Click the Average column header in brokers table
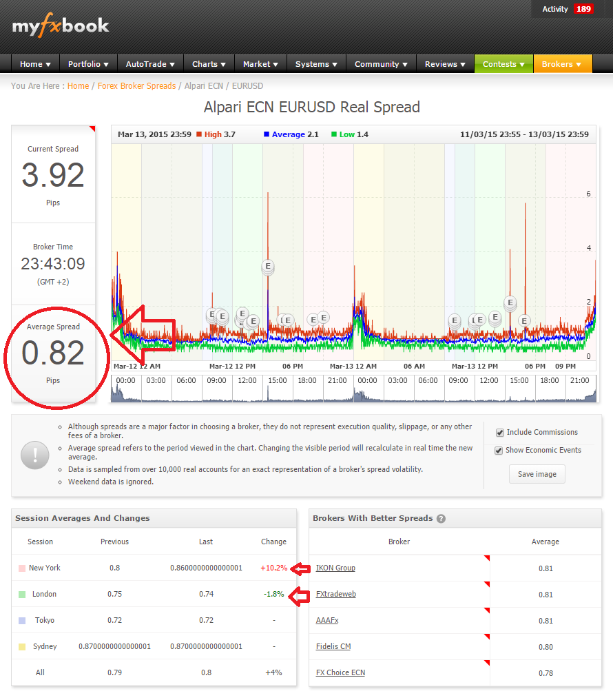The width and height of the screenshot is (613, 700). [546, 542]
